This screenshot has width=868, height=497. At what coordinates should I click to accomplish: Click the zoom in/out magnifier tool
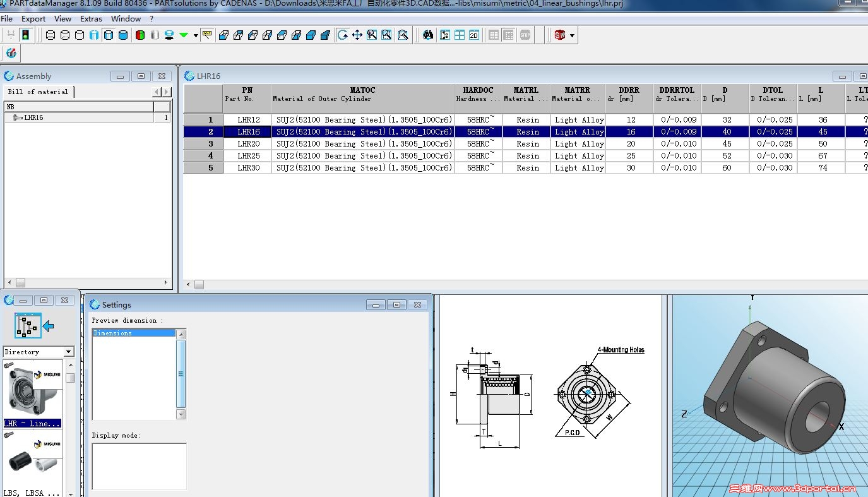pos(372,35)
